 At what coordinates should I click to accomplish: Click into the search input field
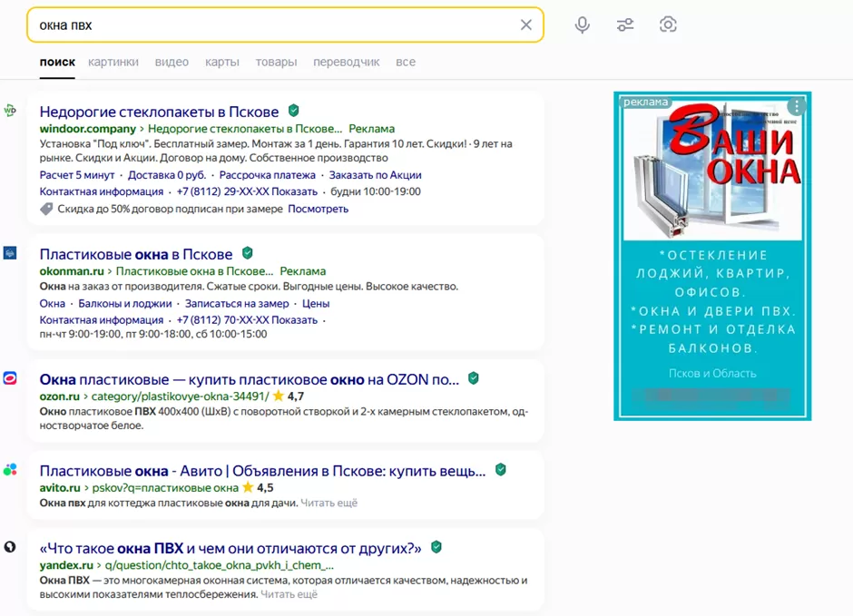tap(272, 24)
